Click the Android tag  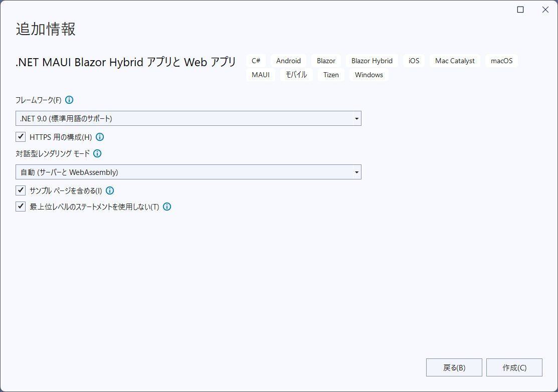[288, 61]
